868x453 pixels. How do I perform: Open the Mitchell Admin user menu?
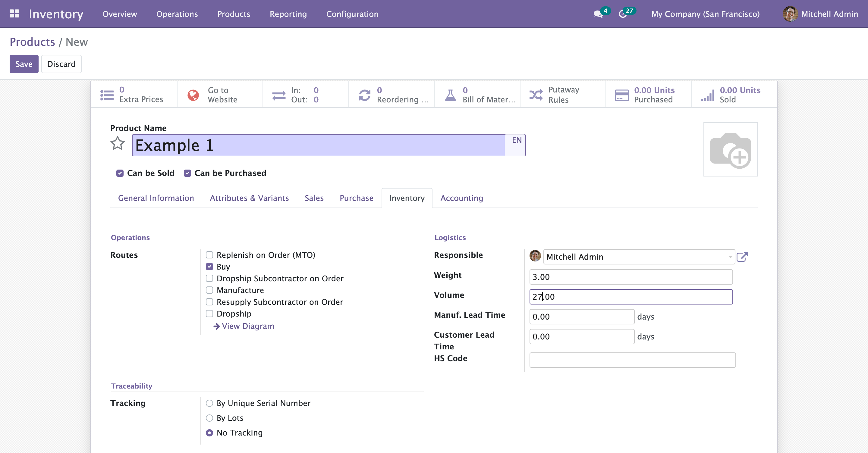pos(820,14)
